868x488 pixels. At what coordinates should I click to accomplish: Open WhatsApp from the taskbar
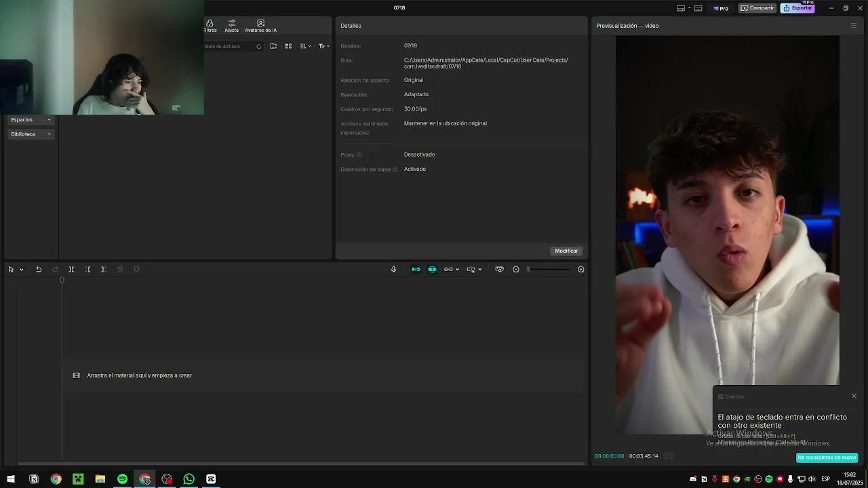189,479
